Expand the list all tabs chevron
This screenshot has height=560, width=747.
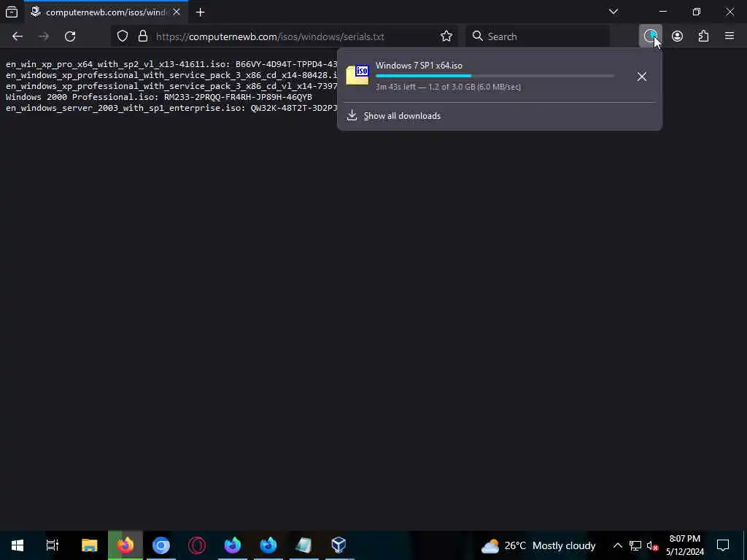tap(613, 12)
